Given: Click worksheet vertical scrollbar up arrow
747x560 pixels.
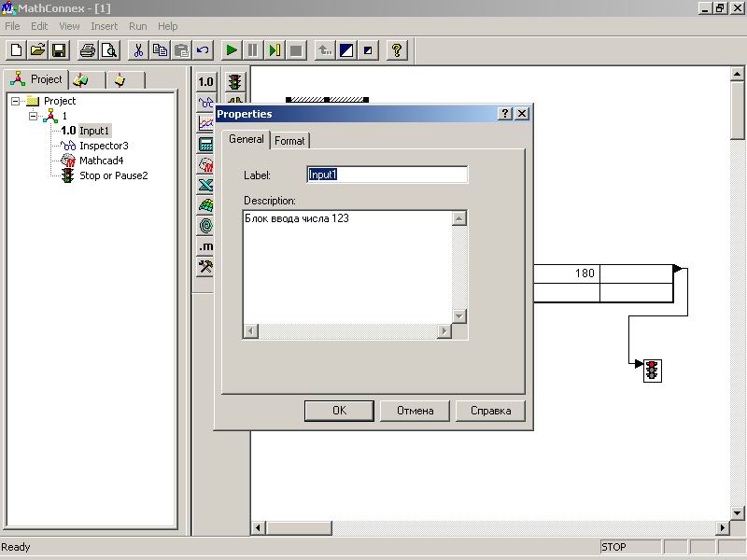Looking at the screenshot, I should tap(737, 74).
